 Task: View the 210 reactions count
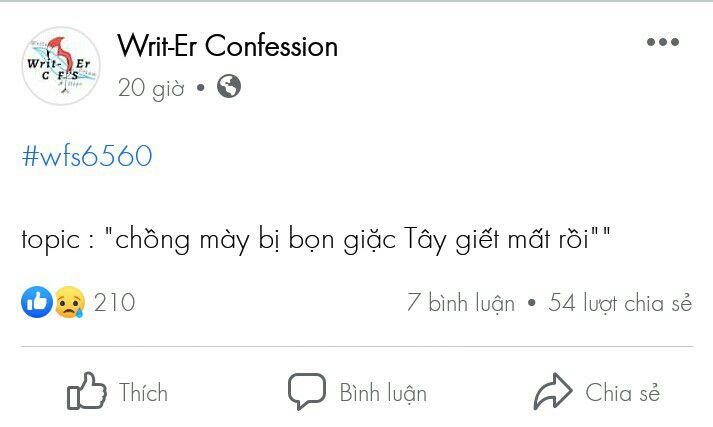click(114, 302)
